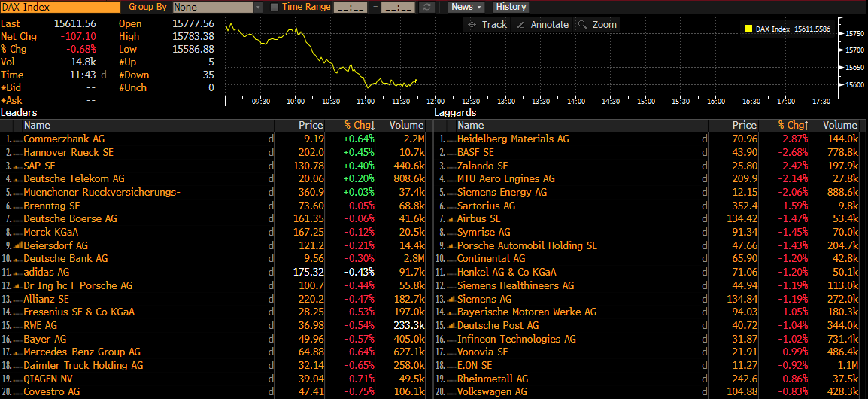Open the News dropdown menu
The height and width of the screenshot is (399, 868).
(466, 7)
